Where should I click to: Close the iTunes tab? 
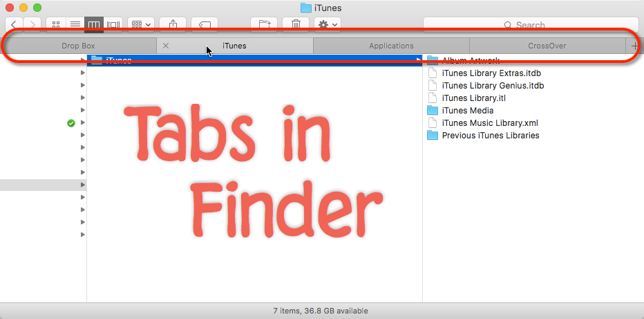(166, 46)
